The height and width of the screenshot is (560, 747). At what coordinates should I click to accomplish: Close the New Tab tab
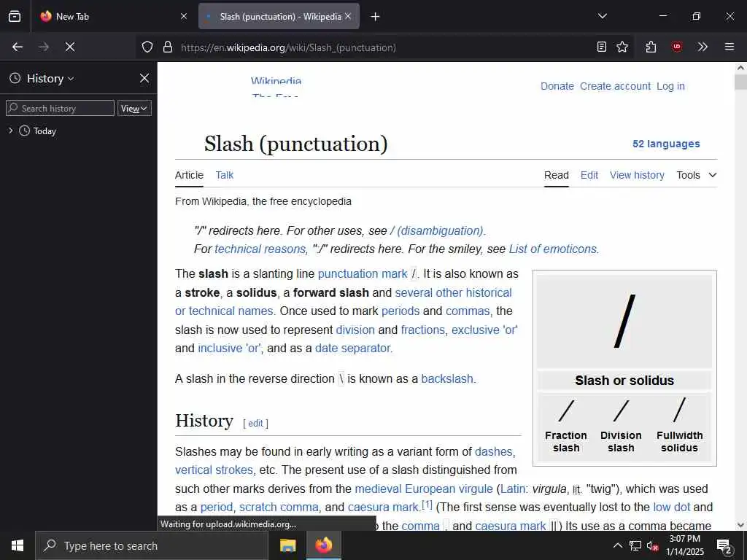(x=184, y=16)
